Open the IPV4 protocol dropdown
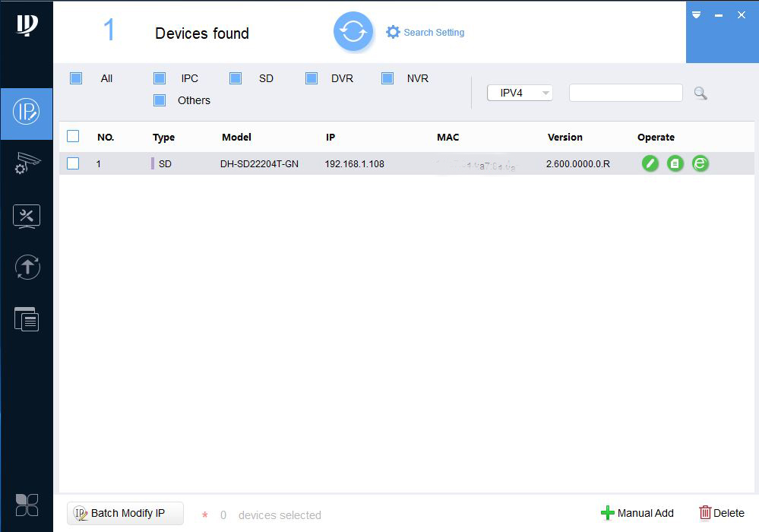 520,93
